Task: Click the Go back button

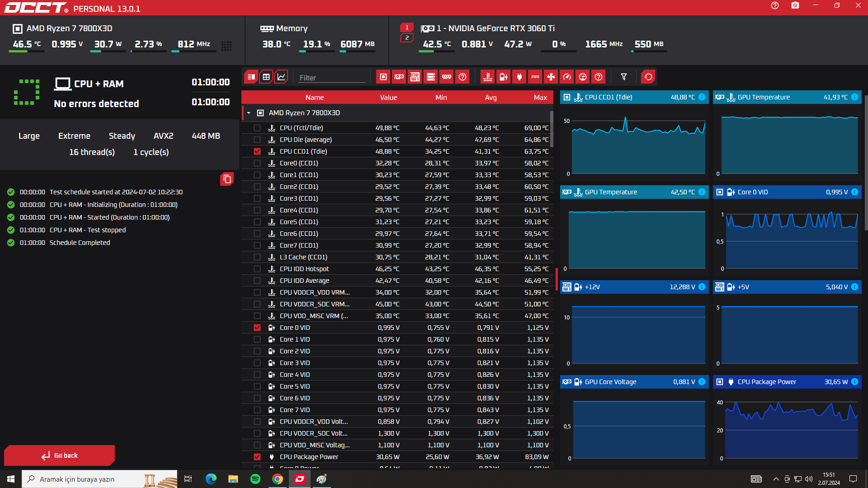Action: pyautogui.click(x=60, y=455)
